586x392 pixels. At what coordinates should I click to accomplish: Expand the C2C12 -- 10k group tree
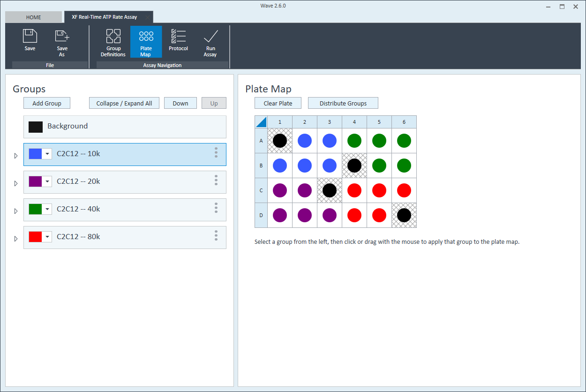point(15,156)
